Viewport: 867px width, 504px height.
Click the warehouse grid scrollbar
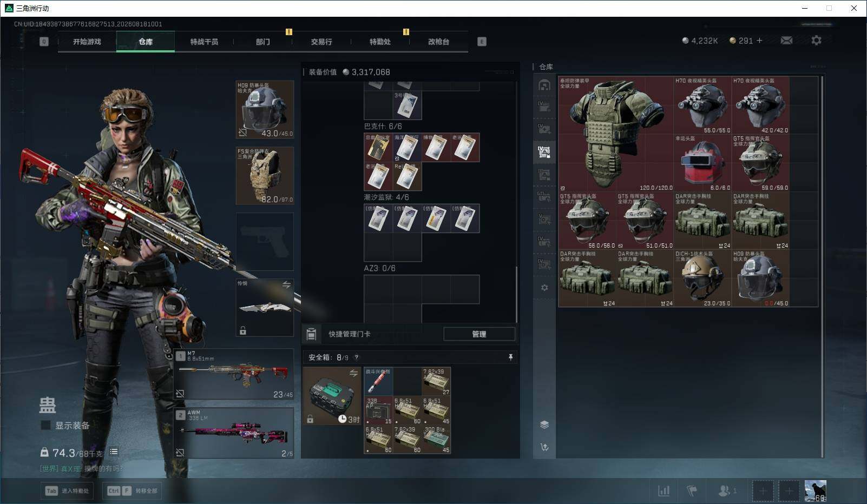[x=822, y=268]
